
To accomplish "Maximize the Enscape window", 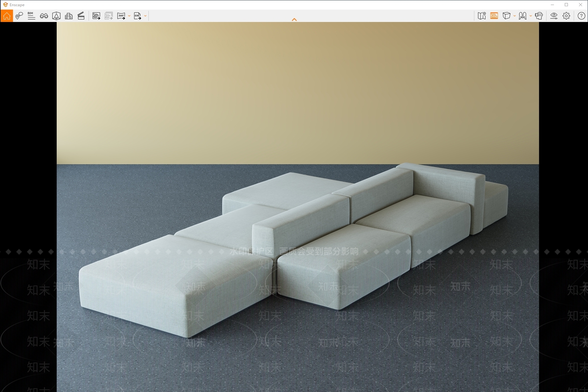I will 566,5.
